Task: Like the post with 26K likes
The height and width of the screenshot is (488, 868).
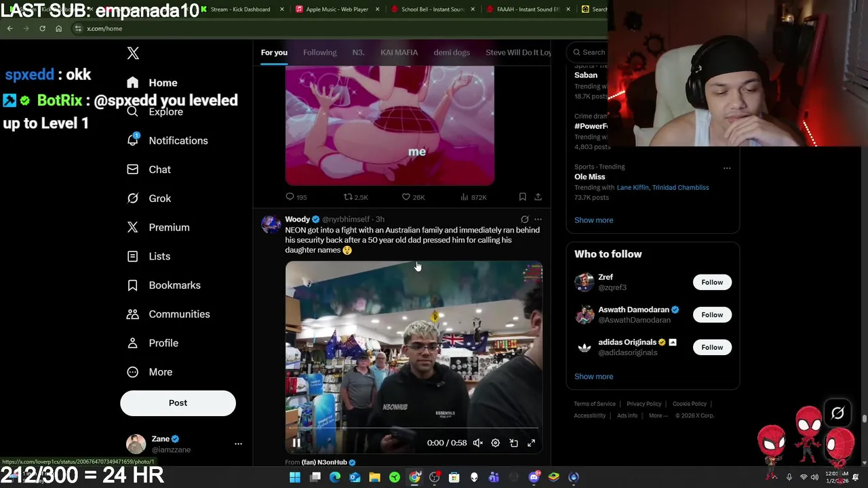Action: 412,197
